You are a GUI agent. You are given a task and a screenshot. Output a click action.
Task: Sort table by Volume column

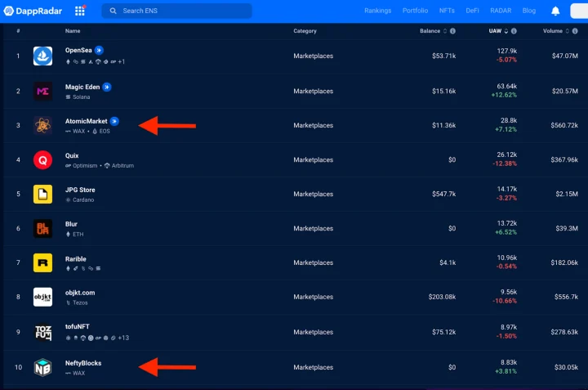[553, 31]
